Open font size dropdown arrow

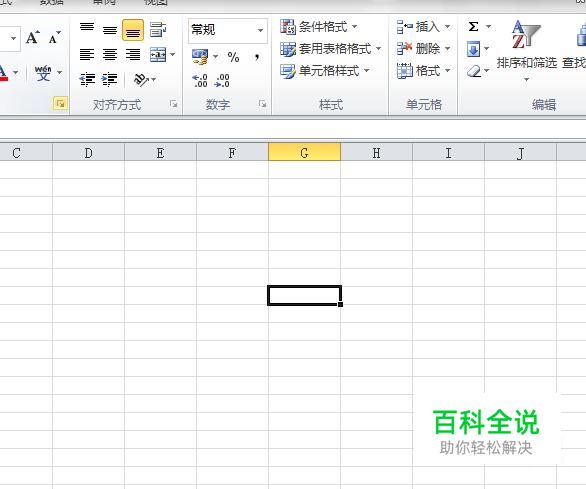point(13,38)
